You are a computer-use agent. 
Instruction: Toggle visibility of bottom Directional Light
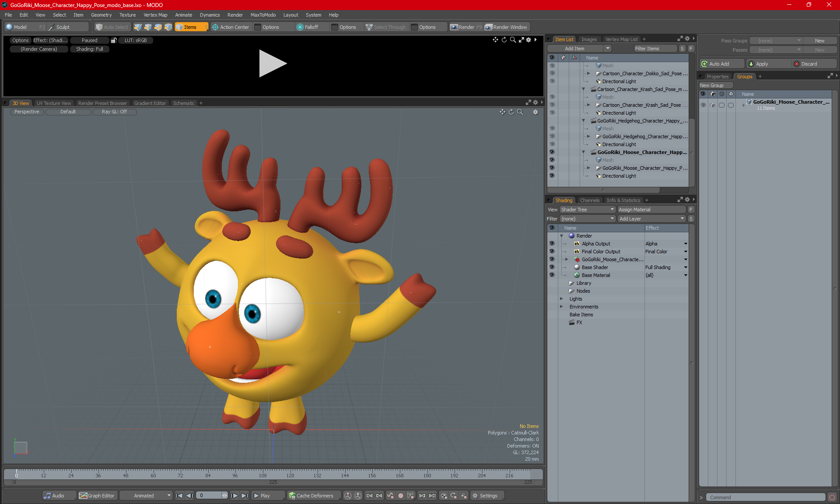tap(552, 176)
